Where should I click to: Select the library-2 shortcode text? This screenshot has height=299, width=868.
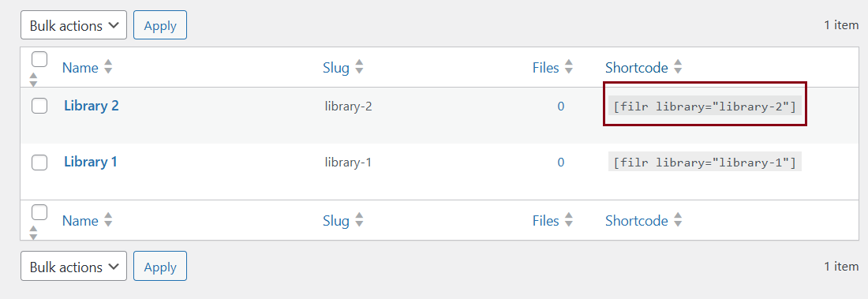(x=705, y=107)
